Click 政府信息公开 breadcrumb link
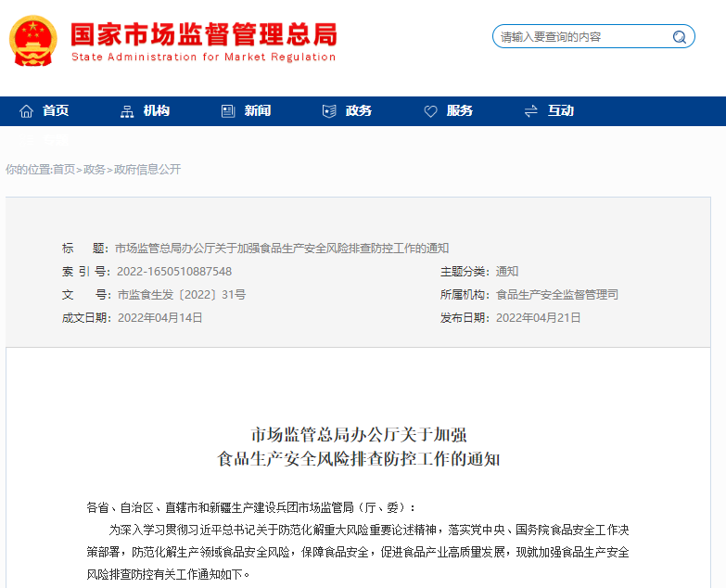 [x=147, y=170]
